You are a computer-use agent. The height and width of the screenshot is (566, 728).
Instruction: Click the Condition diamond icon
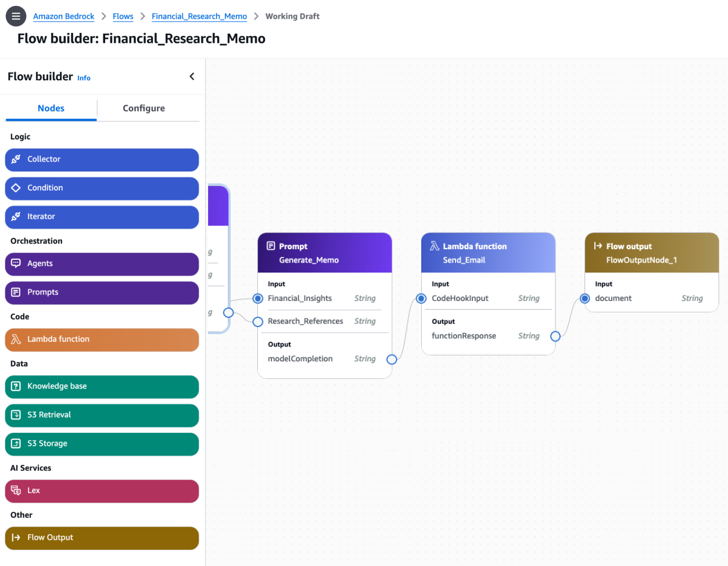click(16, 188)
